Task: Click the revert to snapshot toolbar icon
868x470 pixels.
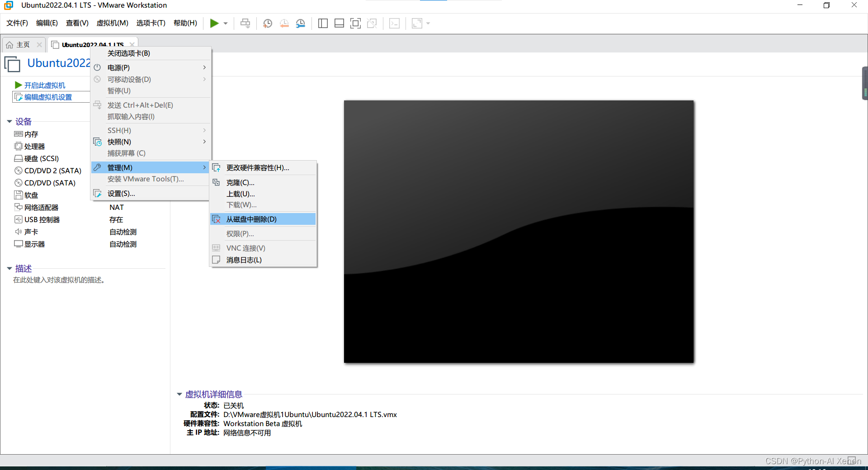Action: pos(284,23)
